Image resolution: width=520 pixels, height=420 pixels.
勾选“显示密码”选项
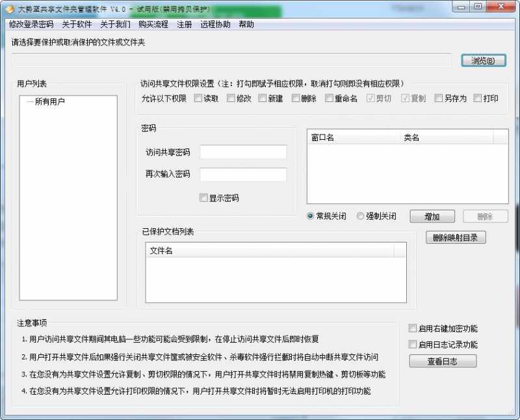coord(204,198)
